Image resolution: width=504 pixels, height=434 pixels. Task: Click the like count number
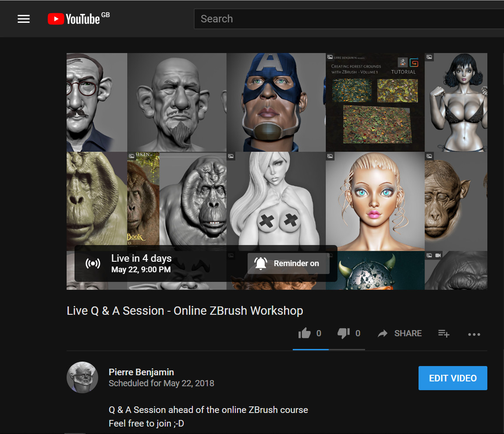tap(319, 333)
